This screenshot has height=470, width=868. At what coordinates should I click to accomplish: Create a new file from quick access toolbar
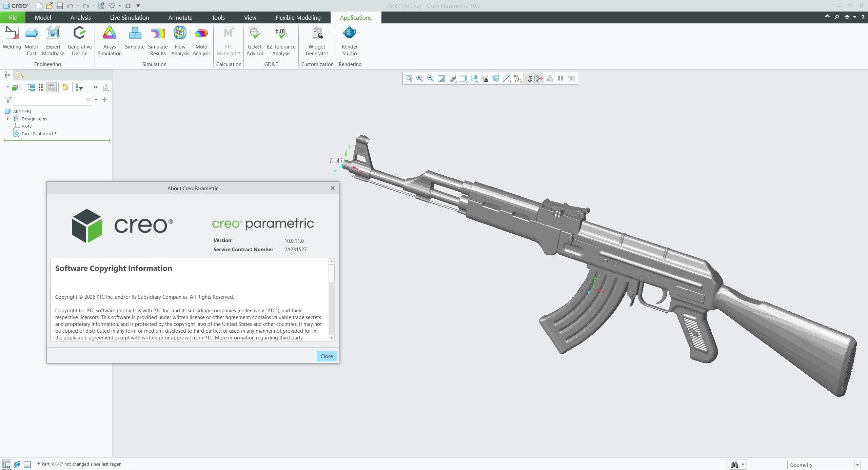(39, 6)
